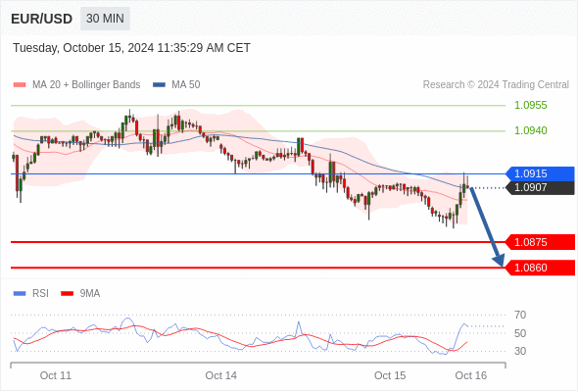Click the 9MA red legend swatch

coord(67,294)
